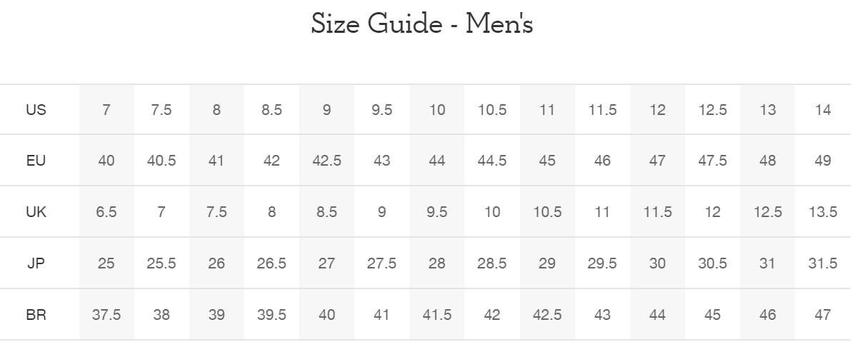Click EU size 42.5 cell
The image size is (868, 357).
pyautogui.click(x=326, y=161)
